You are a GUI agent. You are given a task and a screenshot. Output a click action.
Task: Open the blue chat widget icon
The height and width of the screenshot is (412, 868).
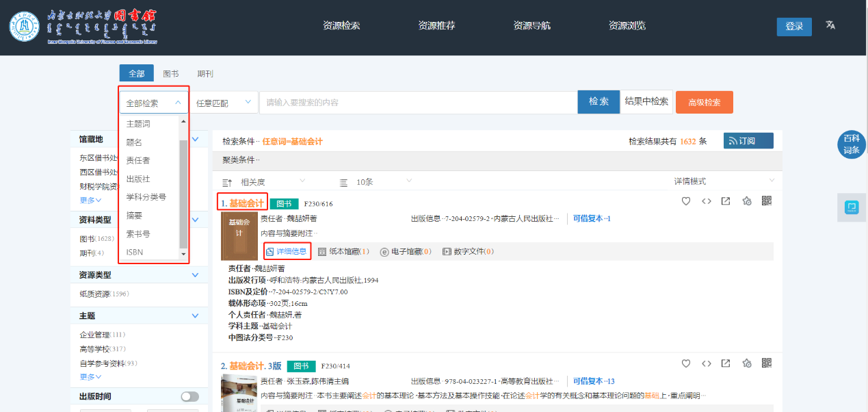[852, 207]
